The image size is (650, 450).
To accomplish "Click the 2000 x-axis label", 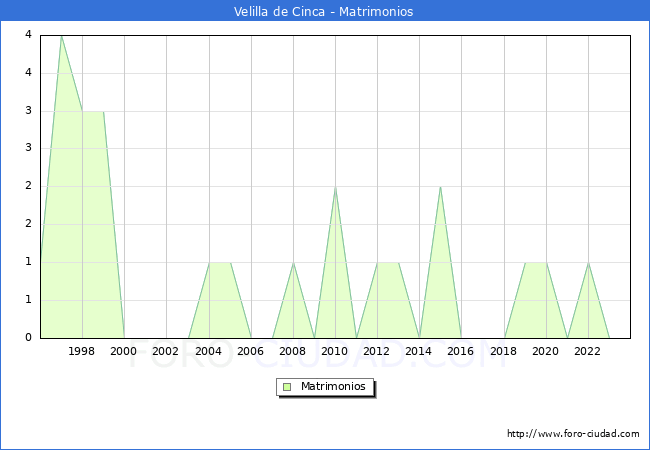I will point(124,351).
